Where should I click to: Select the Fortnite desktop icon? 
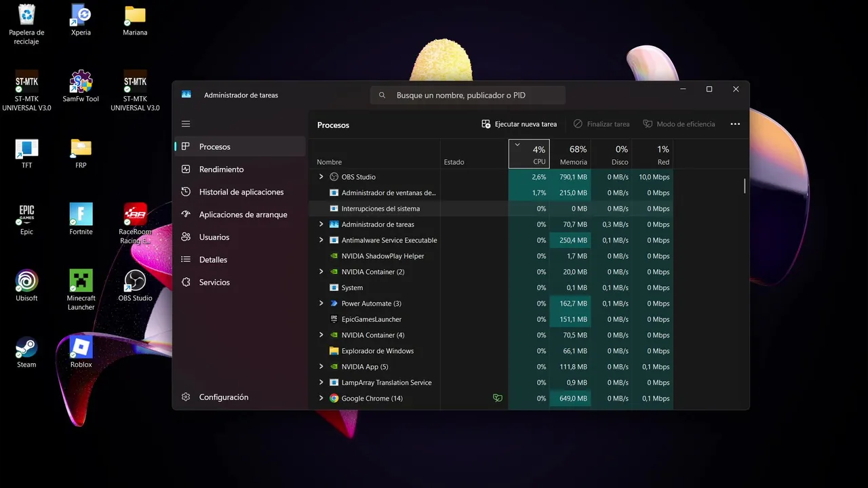(x=81, y=219)
